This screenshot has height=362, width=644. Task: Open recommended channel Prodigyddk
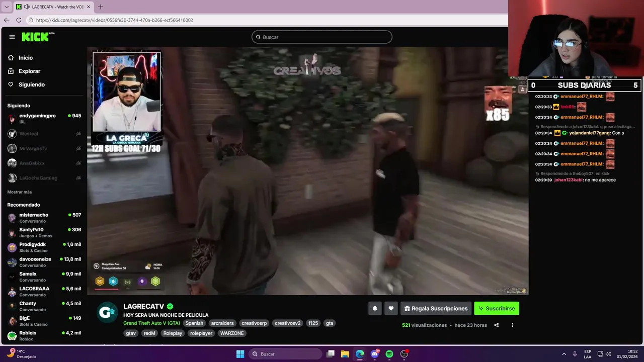point(44,247)
